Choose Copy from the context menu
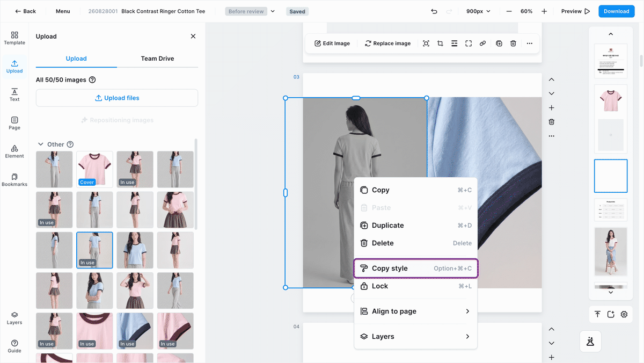 point(415,190)
